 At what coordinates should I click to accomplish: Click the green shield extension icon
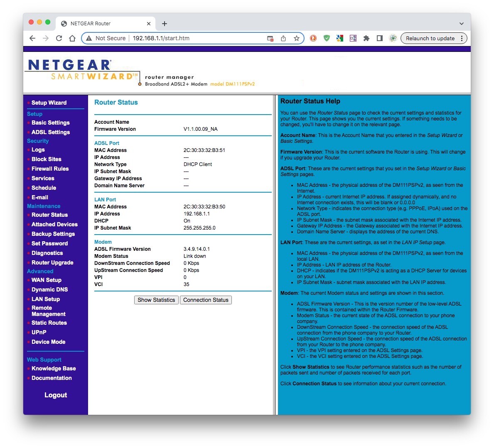327,39
